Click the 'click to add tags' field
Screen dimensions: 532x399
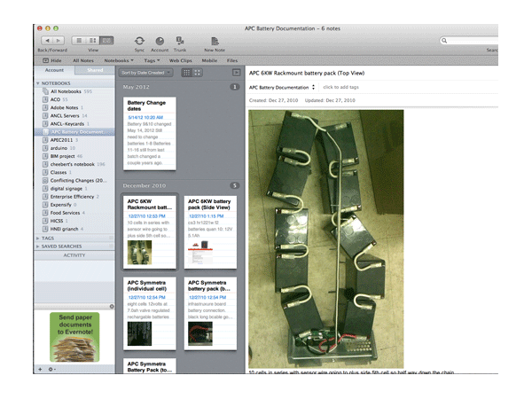[340, 87]
